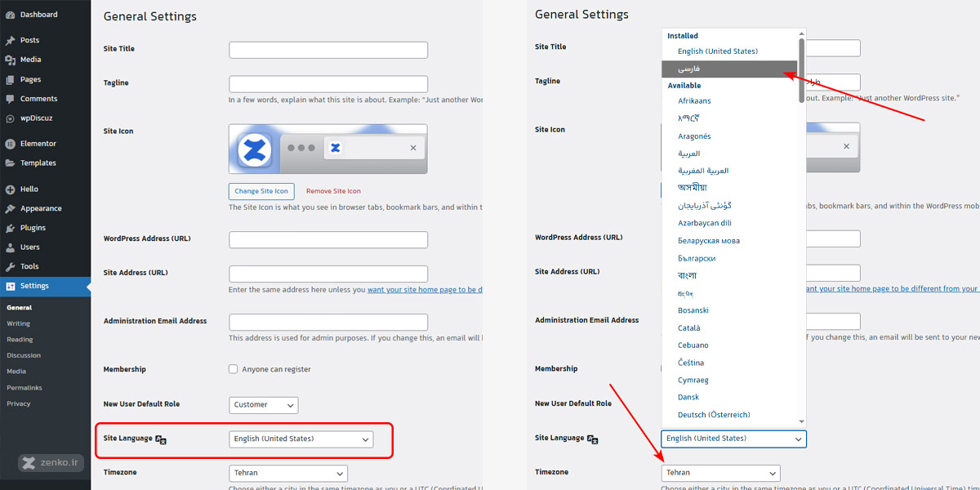Viewport: 980px width, 490px height.
Task: Click the Pages icon in sidebar
Action: [10, 79]
